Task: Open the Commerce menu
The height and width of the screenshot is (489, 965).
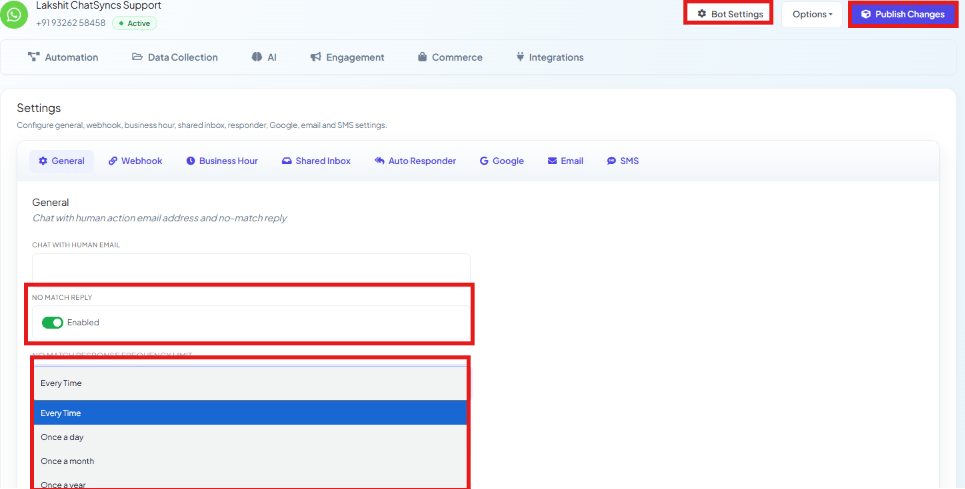Action: coord(450,57)
